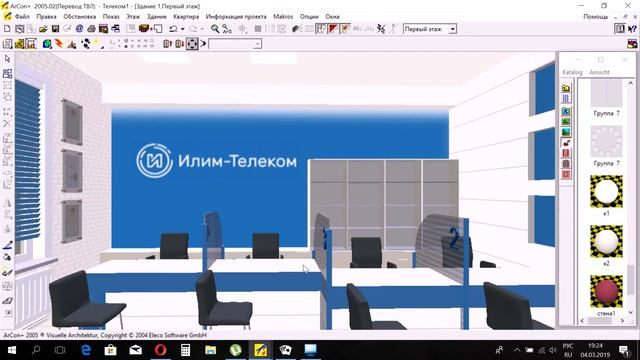Open the notification center icon
This screenshot has width=640, height=360.
point(624,350)
